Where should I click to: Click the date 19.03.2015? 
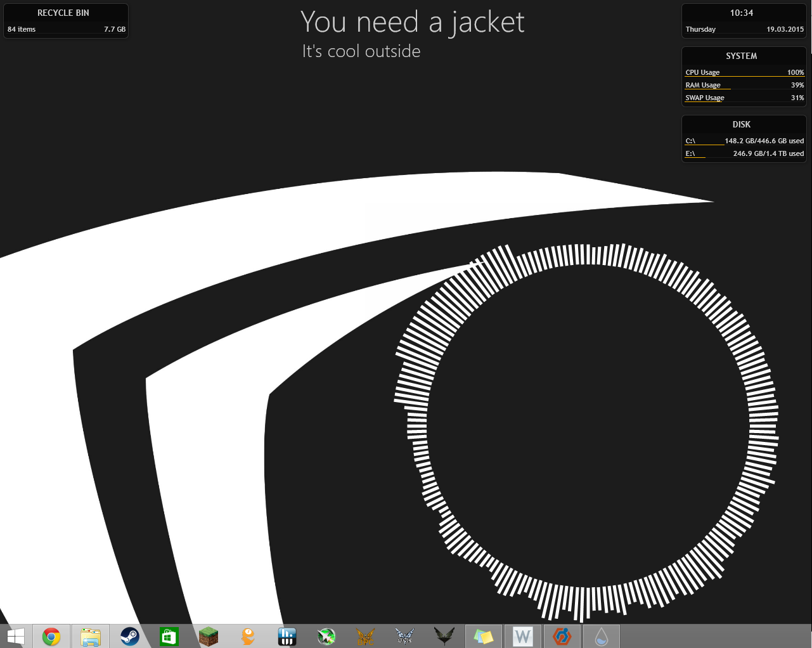785,29
